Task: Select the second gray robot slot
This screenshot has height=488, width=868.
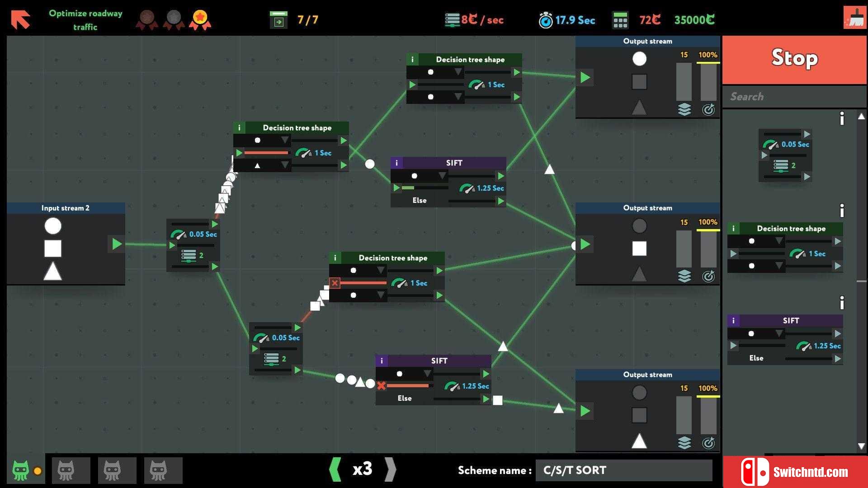Action: click(117, 470)
